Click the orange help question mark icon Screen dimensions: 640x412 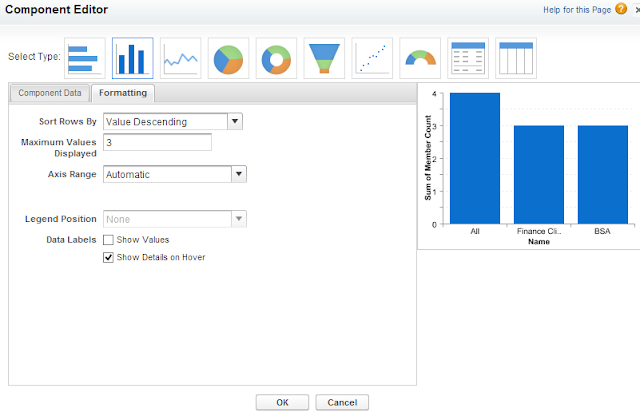click(x=621, y=9)
